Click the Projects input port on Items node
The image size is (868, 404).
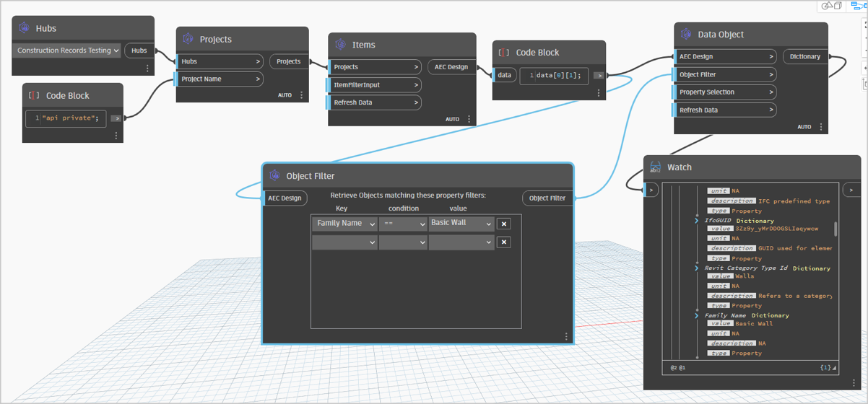click(375, 67)
